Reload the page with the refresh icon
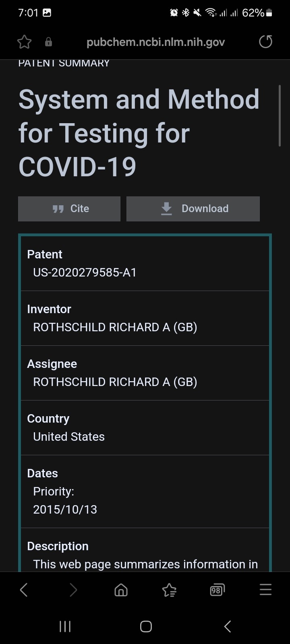290x644 pixels. 265,41
